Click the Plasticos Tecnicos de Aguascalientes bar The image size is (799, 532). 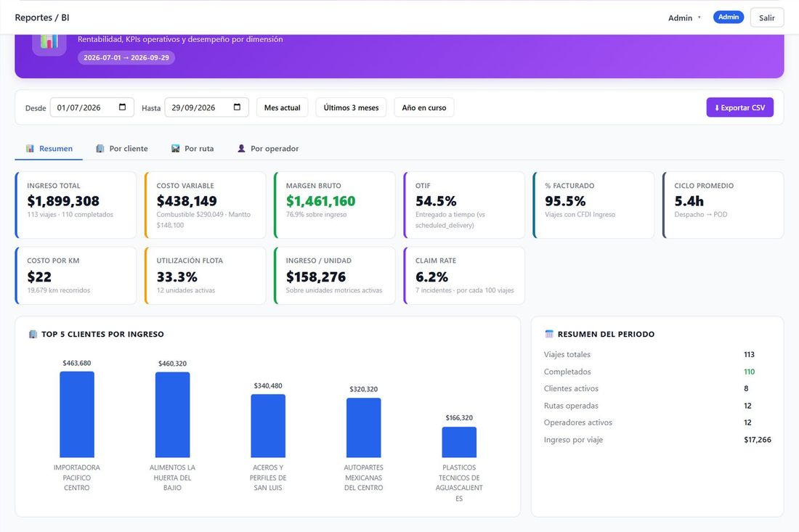(459, 442)
